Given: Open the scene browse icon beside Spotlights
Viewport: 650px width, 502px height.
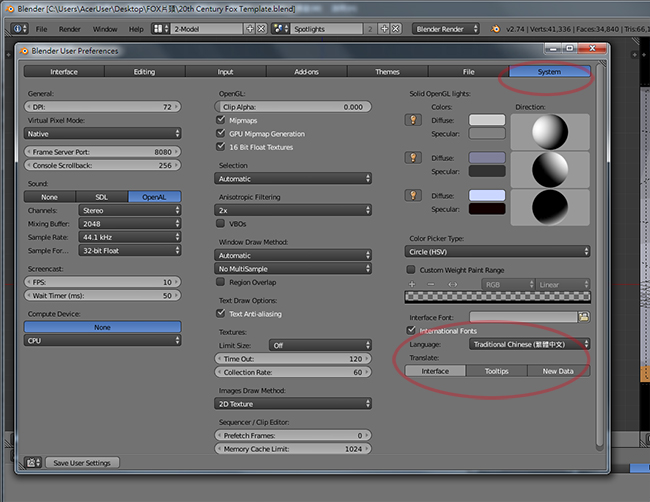Looking at the screenshot, I should pyautogui.click(x=281, y=29).
